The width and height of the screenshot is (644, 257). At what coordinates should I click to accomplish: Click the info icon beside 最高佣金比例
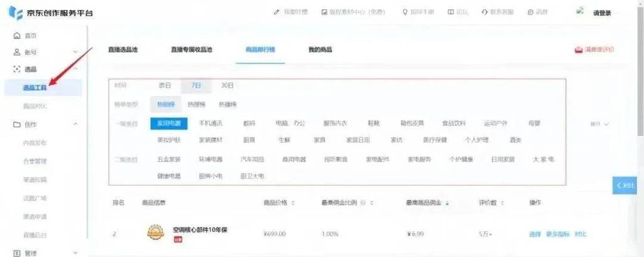pyautogui.click(x=362, y=203)
